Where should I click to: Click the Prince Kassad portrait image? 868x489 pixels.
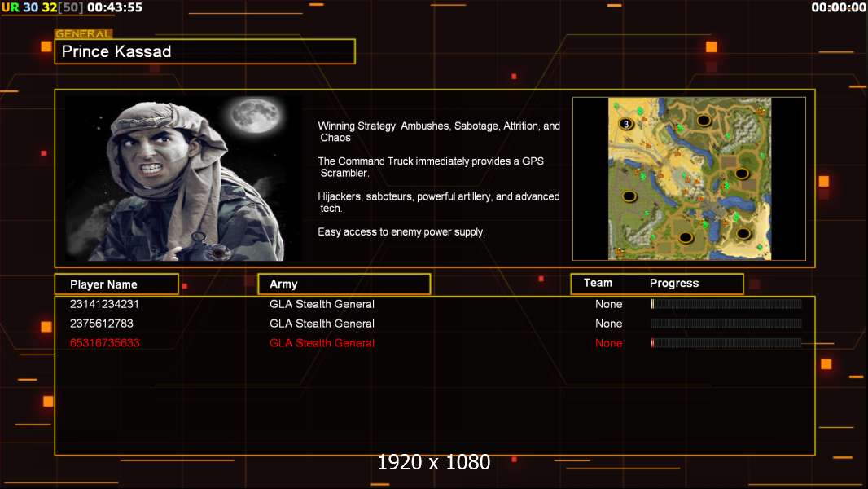click(183, 178)
